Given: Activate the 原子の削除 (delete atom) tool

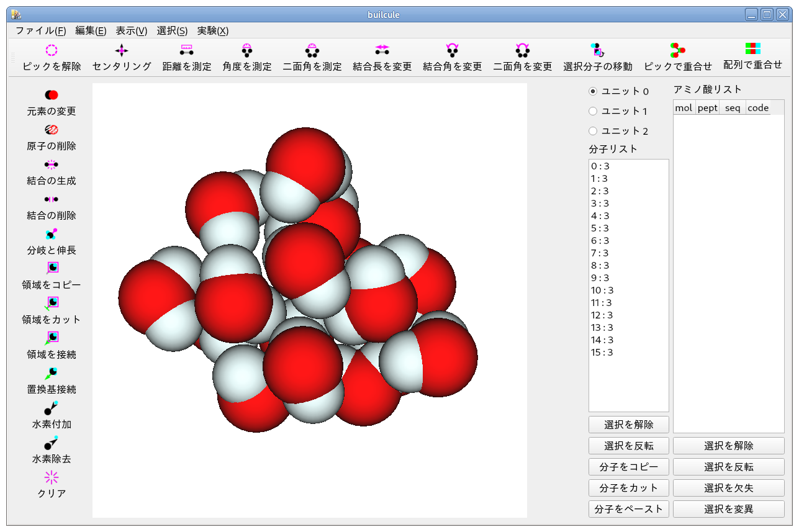Looking at the screenshot, I should [50, 138].
